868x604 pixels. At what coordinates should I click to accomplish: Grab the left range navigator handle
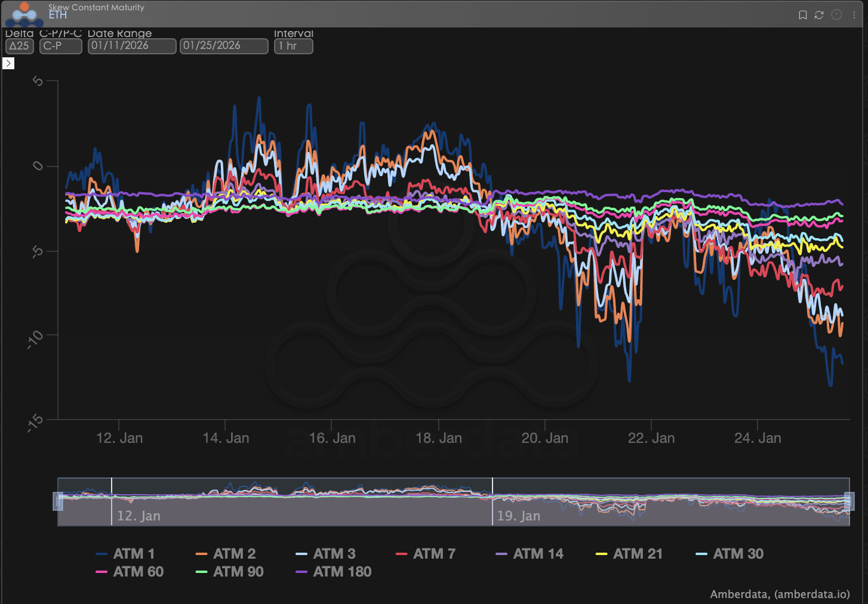click(59, 501)
